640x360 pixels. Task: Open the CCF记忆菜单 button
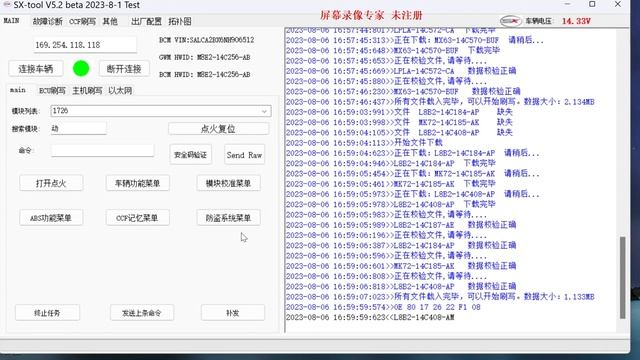pos(138,218)
